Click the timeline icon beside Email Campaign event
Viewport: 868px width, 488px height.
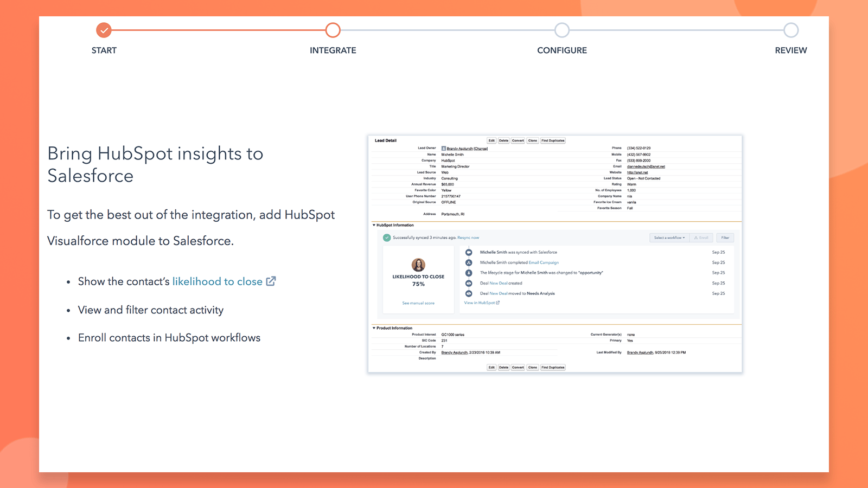click(x=469, y=262)
